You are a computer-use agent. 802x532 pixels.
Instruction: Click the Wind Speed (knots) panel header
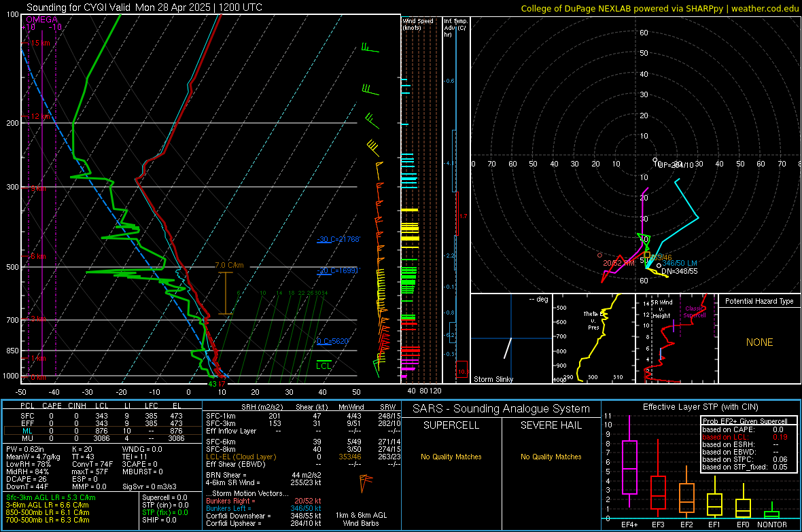point(418,24)
